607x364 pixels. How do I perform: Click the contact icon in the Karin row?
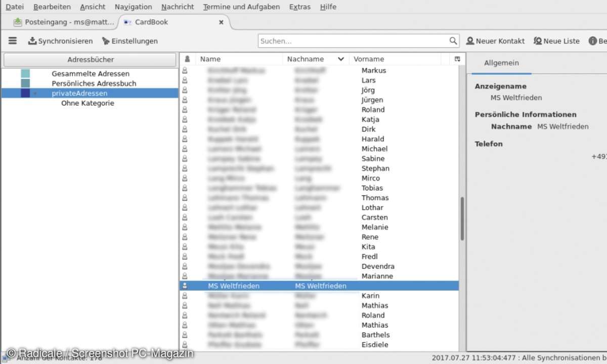coord(185,296)
